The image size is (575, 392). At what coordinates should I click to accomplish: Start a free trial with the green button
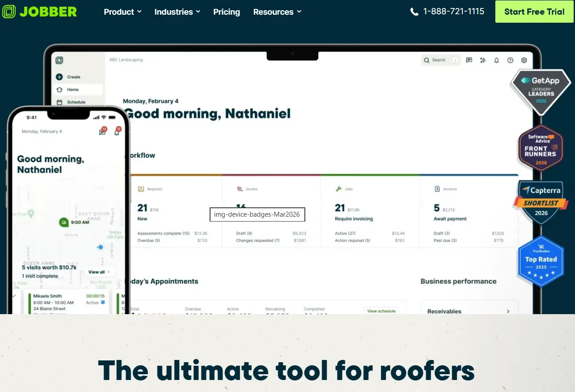[x=534, y=12]
